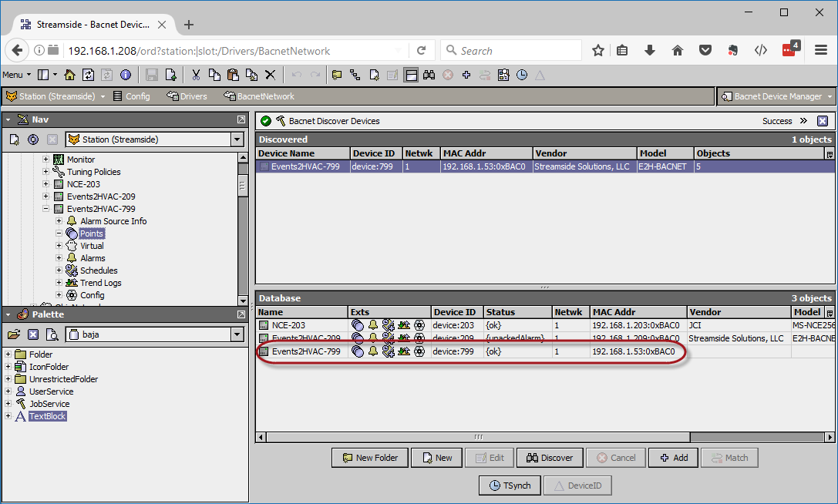Click the blue info icon in the Niagara toolbar
Image resolution: width=838 pixels, height=504 pixels.
point(126,75)
